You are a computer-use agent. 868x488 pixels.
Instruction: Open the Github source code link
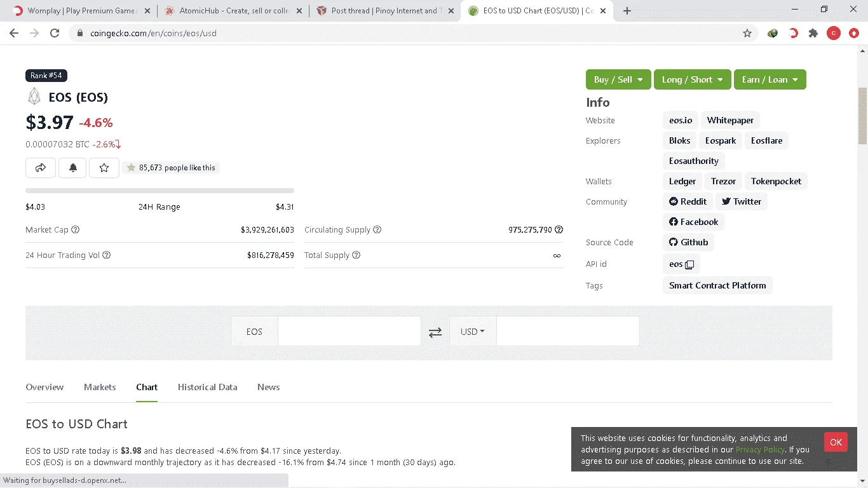pyautogui.click(x=688, y=242)
